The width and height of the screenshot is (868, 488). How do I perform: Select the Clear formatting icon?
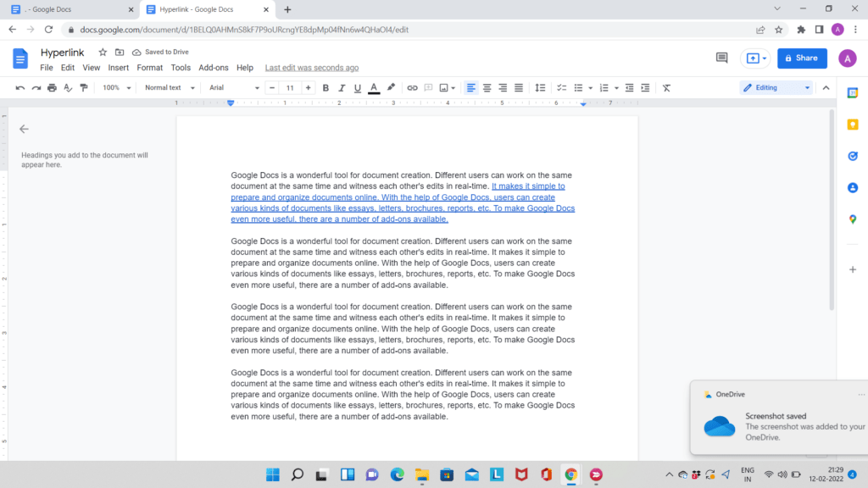coord(667,87)
